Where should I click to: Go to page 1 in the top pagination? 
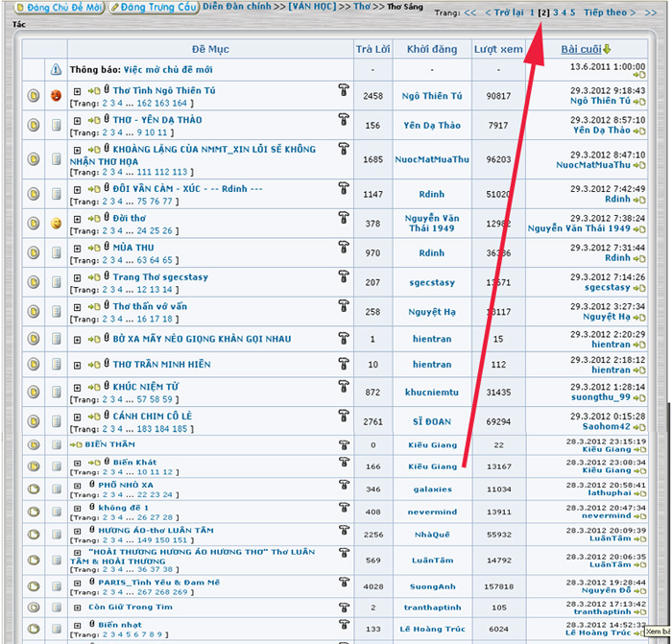pos(532,12)
